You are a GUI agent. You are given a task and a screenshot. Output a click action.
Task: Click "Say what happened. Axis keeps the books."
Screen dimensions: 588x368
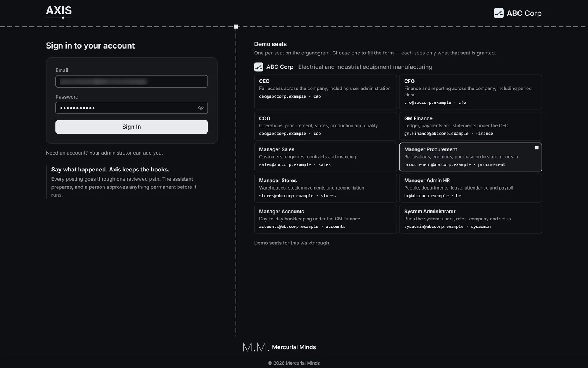(110, 170)
